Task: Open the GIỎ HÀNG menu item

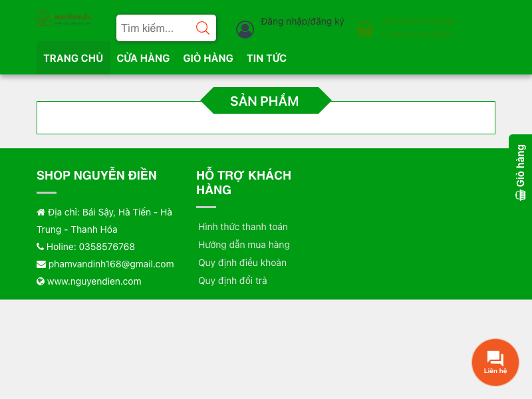Action: [208, 58]
